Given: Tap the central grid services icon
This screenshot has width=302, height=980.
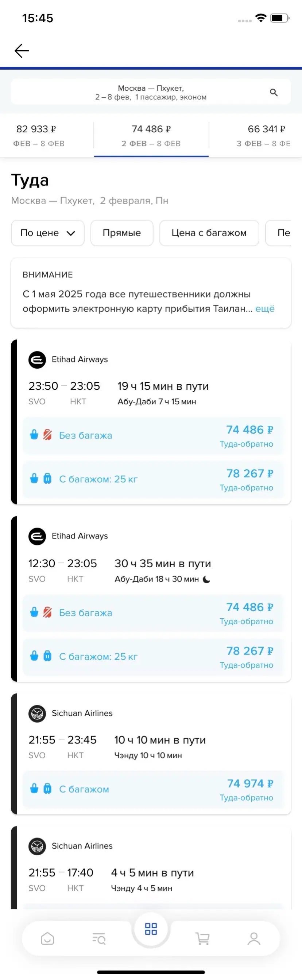Looking at the screenshot, I should click(151, 929).
